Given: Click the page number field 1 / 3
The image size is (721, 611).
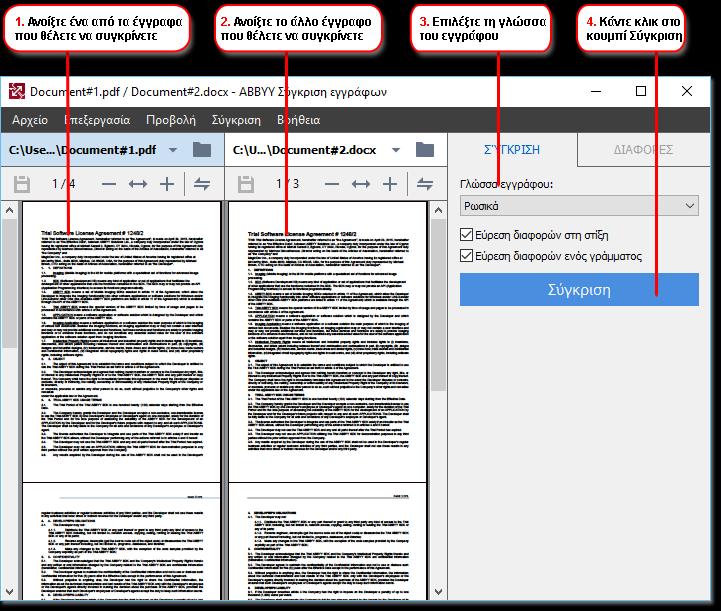Looking at the screenshot, I should pos(287,184).
